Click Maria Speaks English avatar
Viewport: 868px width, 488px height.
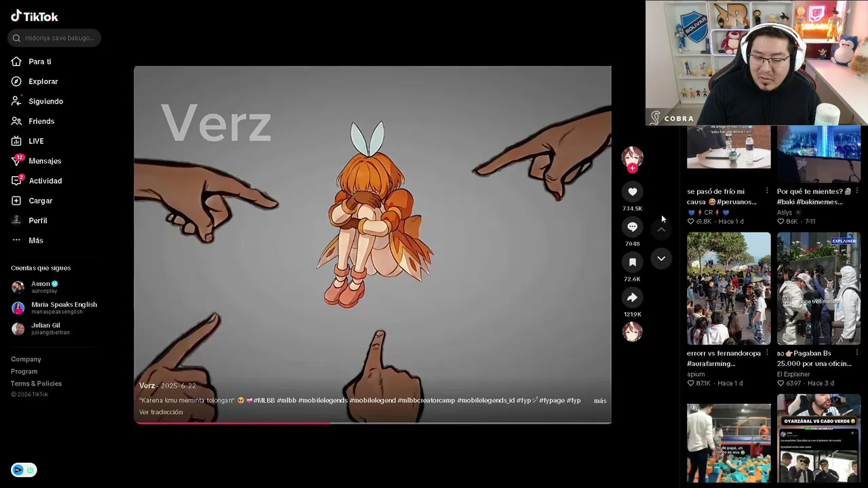(18, 308)
